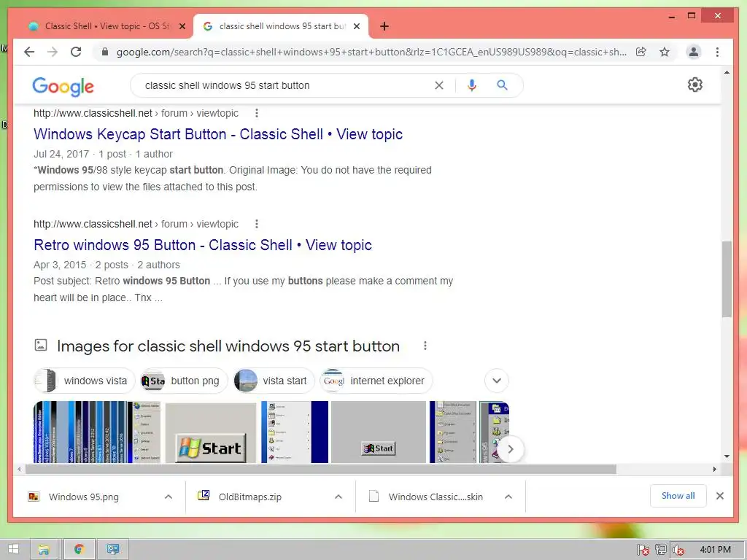Open the control panel taskbar app

[x=113, y=549]
